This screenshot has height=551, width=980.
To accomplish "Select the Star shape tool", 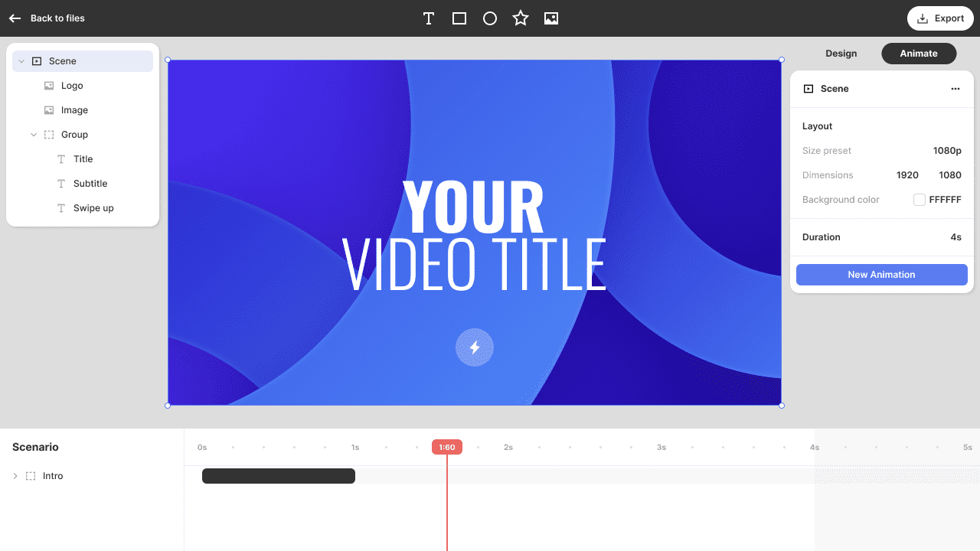I will (x=521, y=18).
